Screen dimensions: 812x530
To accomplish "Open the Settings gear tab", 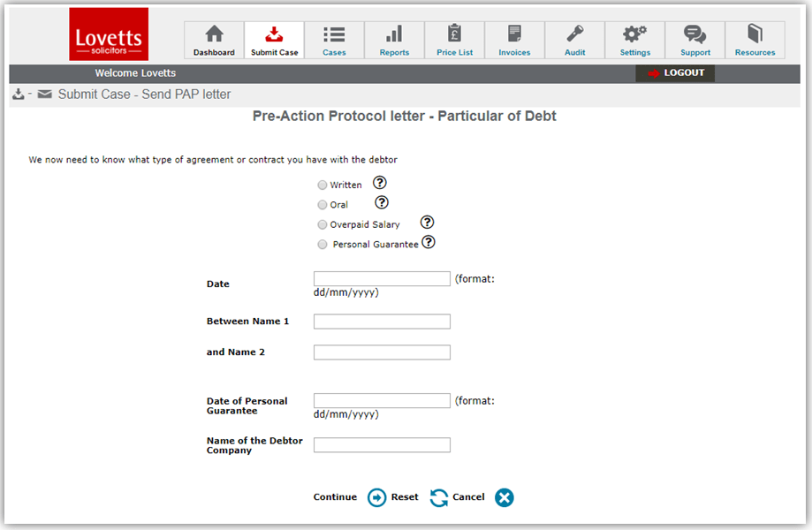I will tap(634, 41).
